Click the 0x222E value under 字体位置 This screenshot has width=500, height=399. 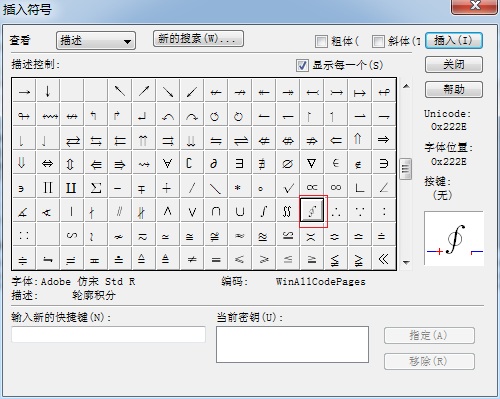click(449, 161)
